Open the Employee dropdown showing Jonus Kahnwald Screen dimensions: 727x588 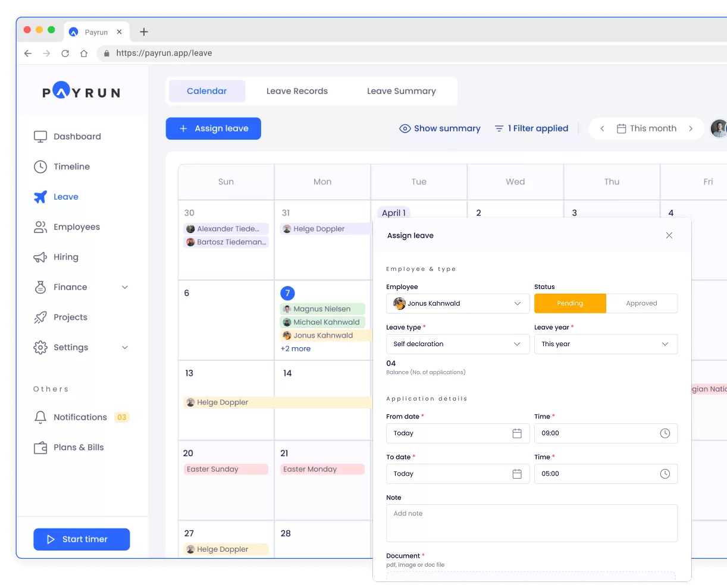[457, 303]
